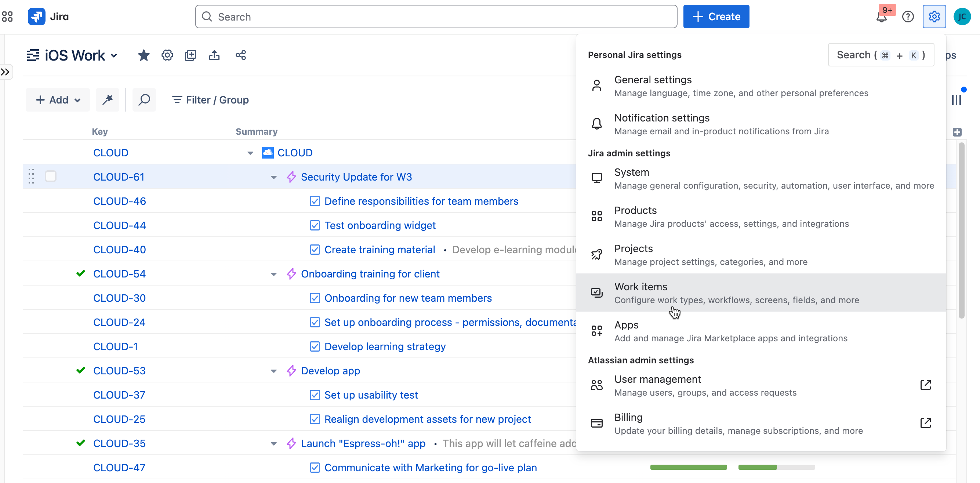This screenshot has width=980, height=483.
Task: Click the export upload icon in header
Action: click(x=214, y=55)
